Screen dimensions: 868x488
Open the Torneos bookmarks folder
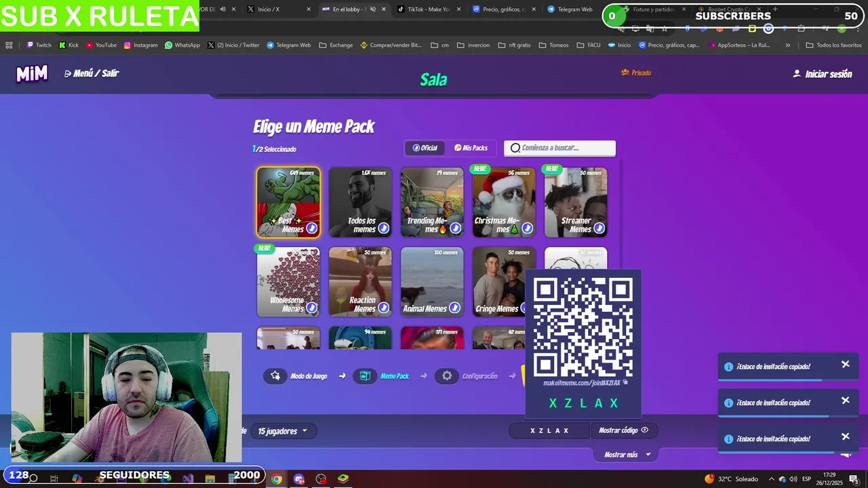point(553,45)
